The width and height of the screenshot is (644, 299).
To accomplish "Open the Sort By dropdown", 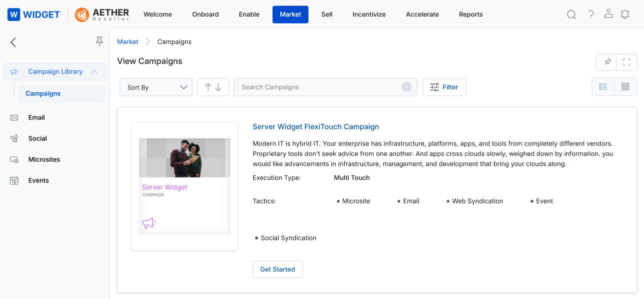I will [156, 87].
